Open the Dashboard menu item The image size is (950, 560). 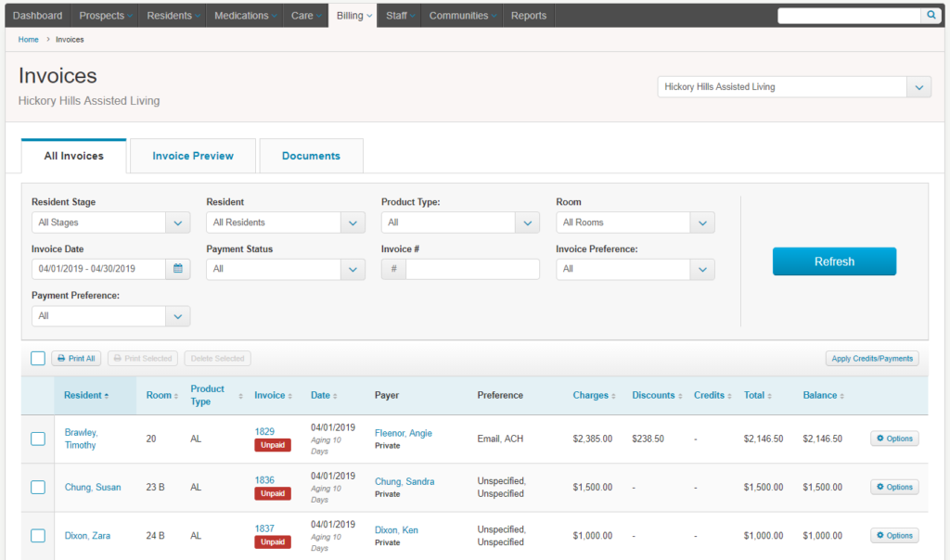tap(37, 16)
